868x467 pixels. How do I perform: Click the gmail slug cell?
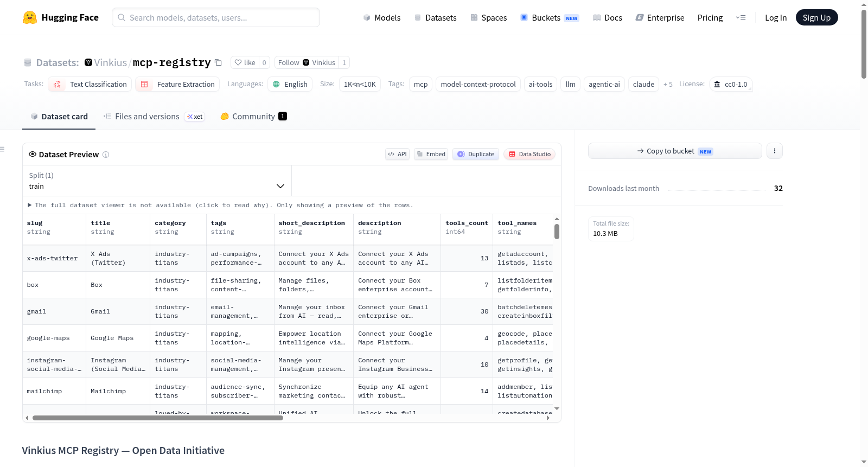pos(54,311)
